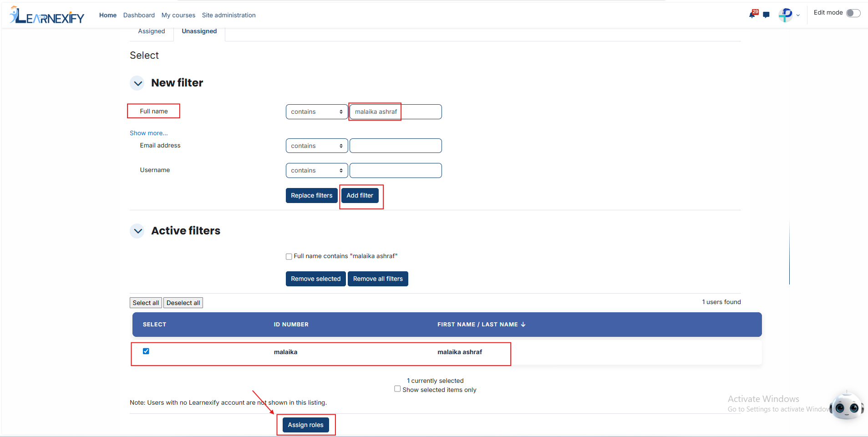Open the notifications bell
Image resolution: width=868 pixels, height=437 pixels.
pos(752,15)
